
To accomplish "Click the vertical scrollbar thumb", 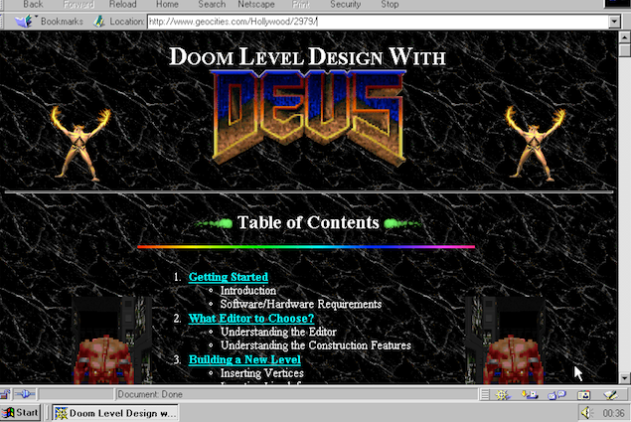I will click(x=624, y=50).
